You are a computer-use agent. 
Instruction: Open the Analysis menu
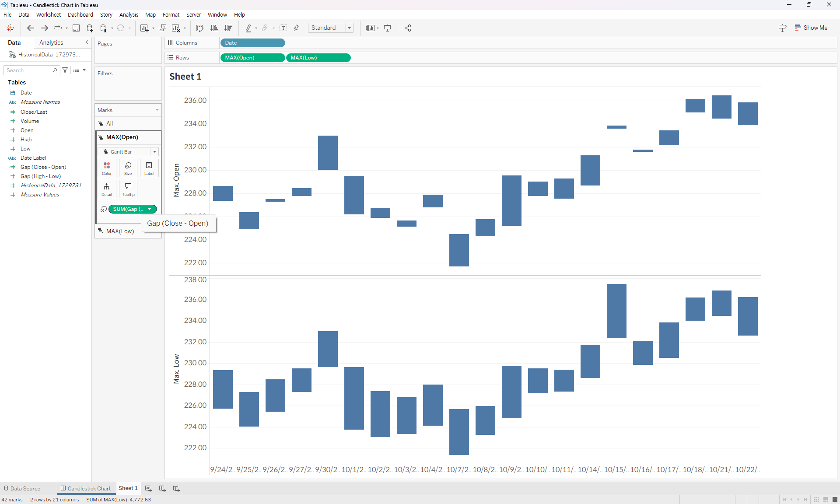(129, 14)
